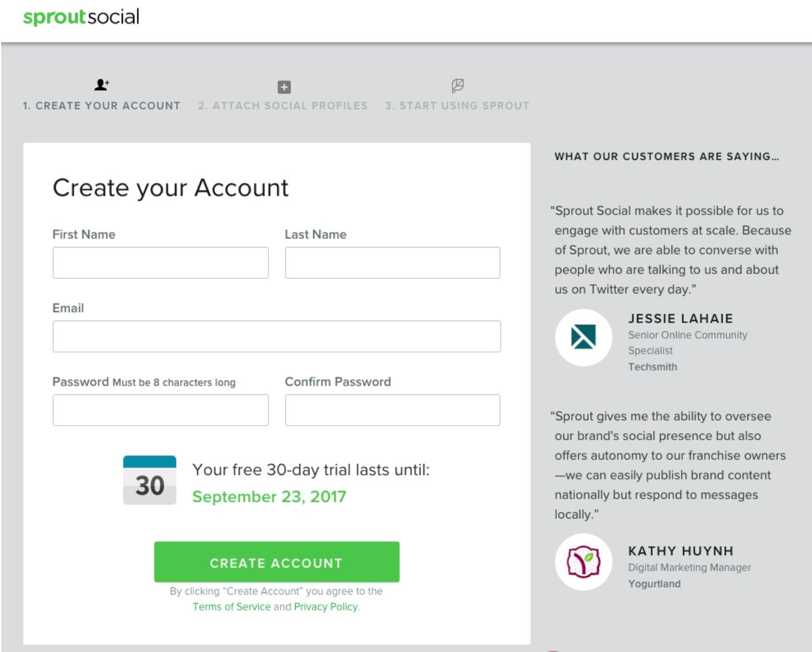Click inside the First Name field
The width and height of the screenshot is (812, 652).
[160, 263]
